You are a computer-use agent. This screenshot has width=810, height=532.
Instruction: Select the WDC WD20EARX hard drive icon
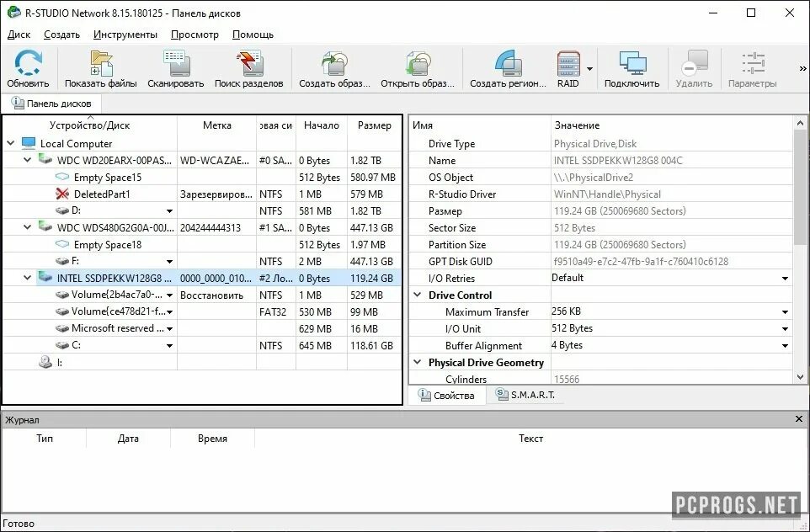click(x=45, y=159)
